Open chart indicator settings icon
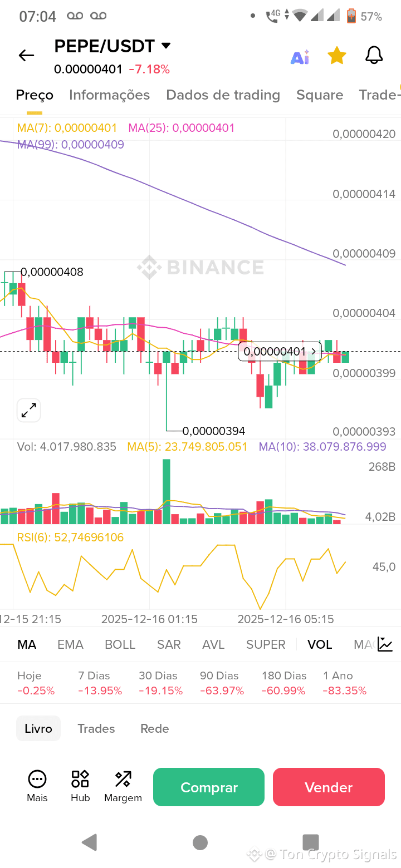This screenshot has height=868, width=401. [x=385, y=644]
